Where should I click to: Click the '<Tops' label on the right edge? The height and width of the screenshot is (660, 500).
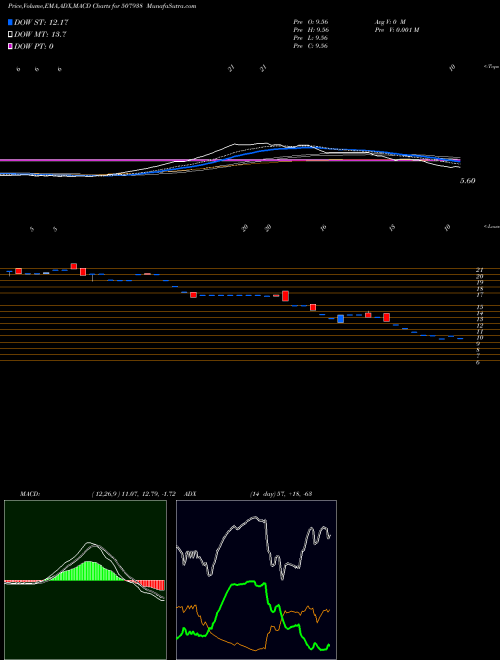pyautogui.click(x=491, y=67)
